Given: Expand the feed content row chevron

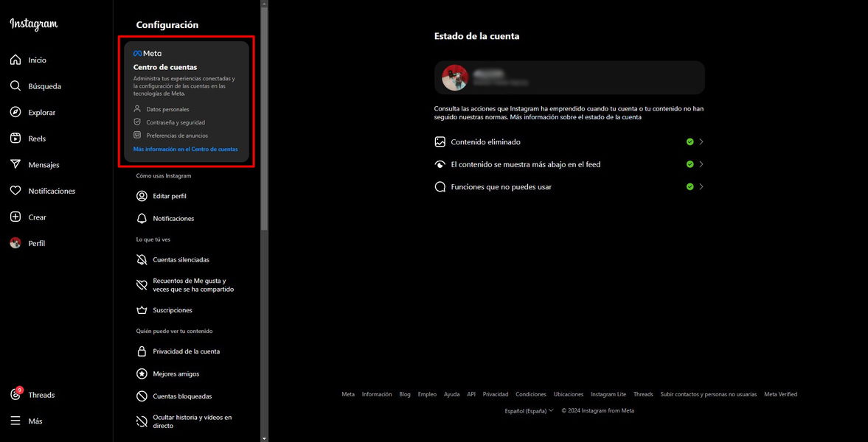Looking at the screenshot, I should (x=701, y=164).
